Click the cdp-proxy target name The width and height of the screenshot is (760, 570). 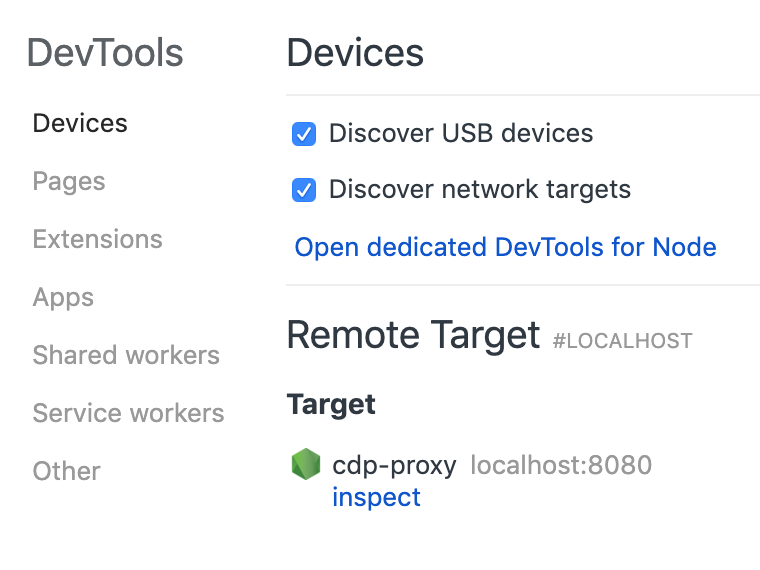tap(394, 465)
